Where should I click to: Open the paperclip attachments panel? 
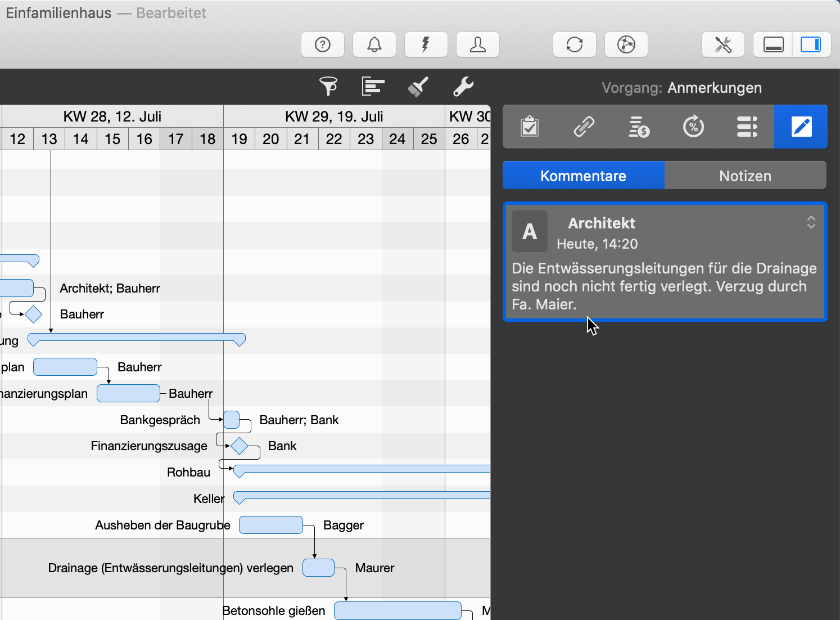coord(584,127)
